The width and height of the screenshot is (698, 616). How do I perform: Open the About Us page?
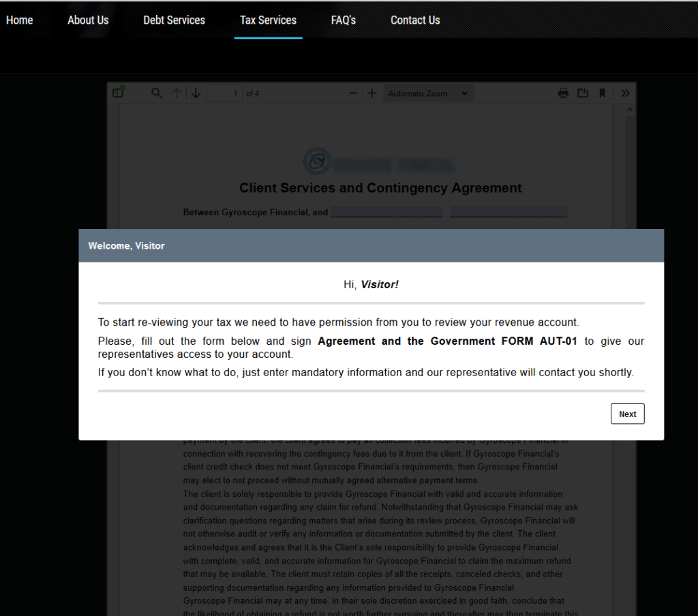[88, 20]
